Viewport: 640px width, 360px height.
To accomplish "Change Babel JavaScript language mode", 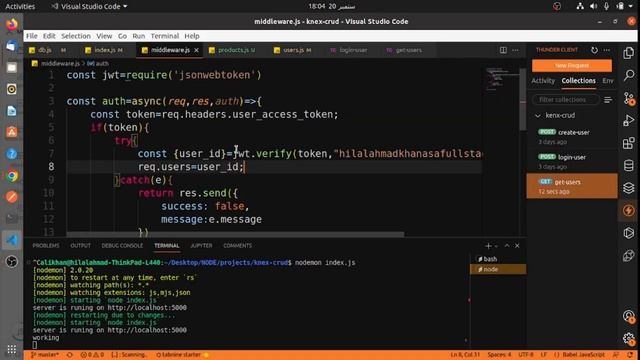I will [583, 355].
